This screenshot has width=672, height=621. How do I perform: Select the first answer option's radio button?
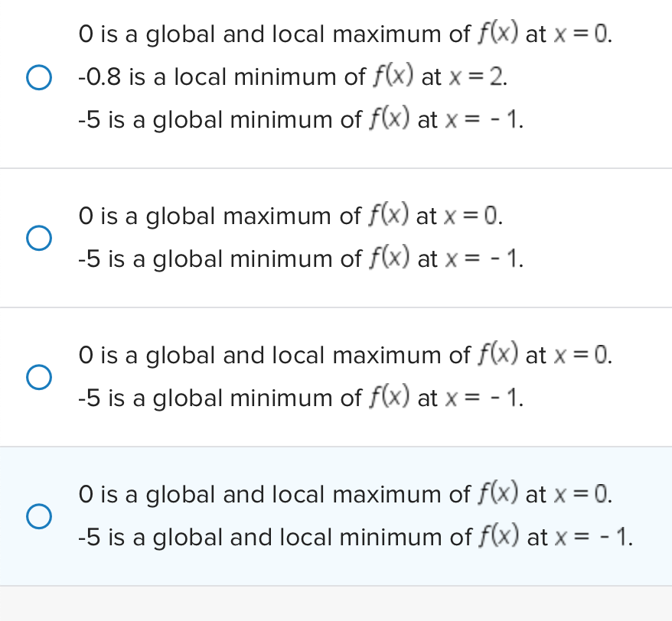[38, 76]
